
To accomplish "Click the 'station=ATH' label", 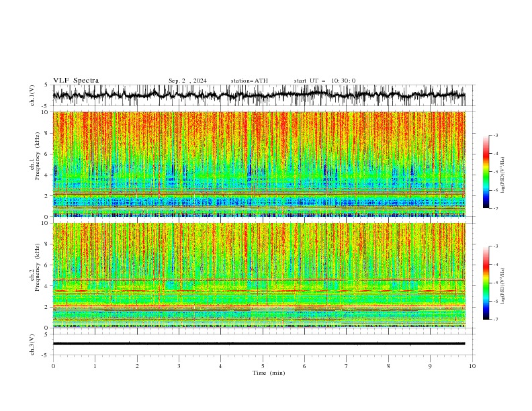I will coord(249,81).
